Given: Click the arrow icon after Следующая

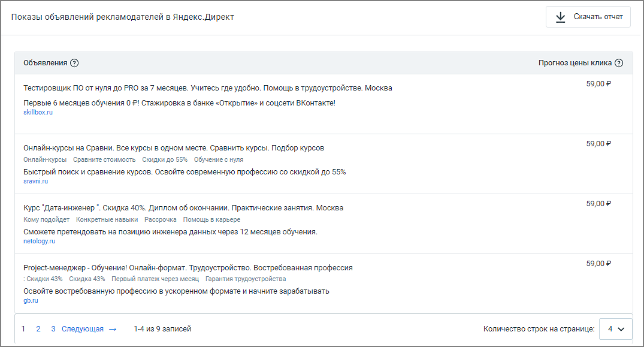Looking at the screenshot, I should point(113,330).
